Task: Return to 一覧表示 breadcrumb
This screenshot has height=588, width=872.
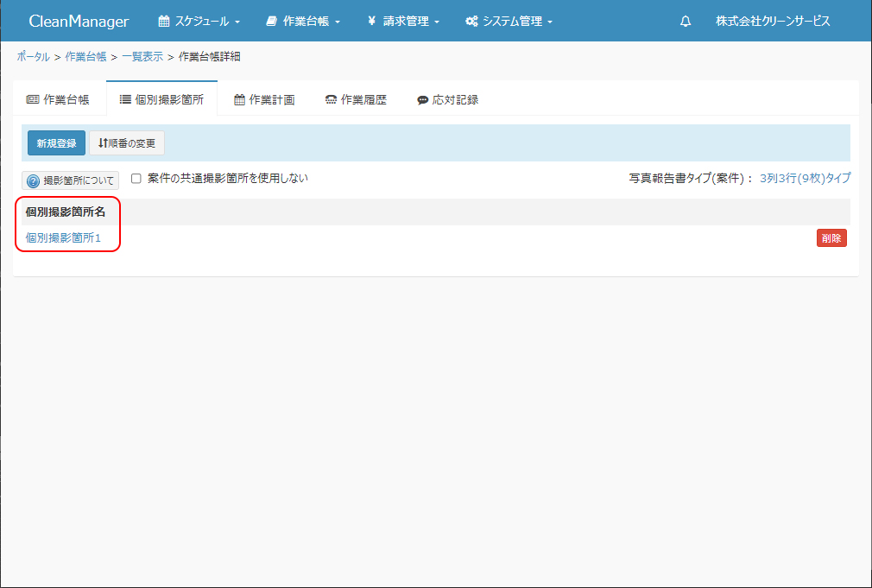Action: pos(142,57)
